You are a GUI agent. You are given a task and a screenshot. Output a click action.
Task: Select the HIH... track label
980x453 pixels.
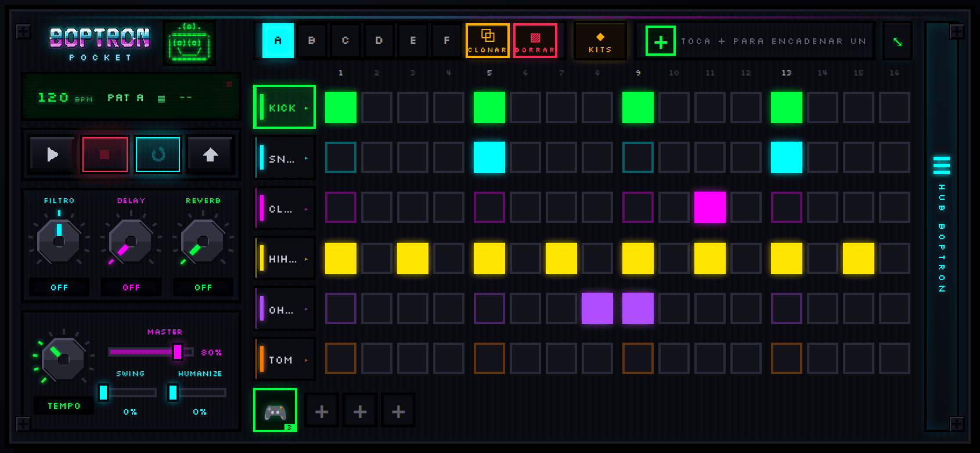point(282,259)
